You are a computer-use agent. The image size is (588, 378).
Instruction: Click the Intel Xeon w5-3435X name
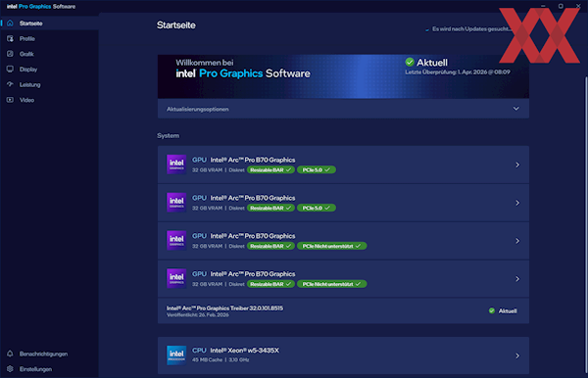(x=244, y=351)
